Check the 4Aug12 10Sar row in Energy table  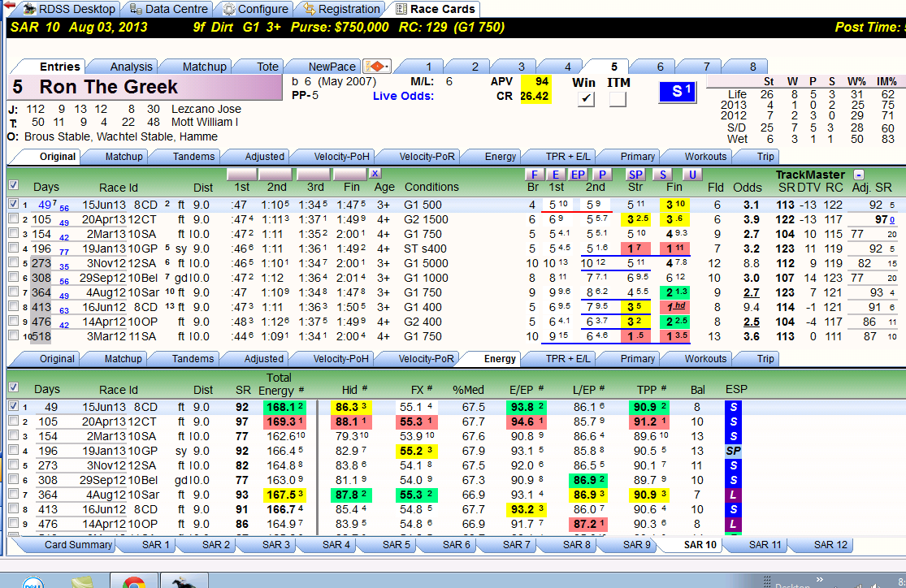[x=13, y=495]
